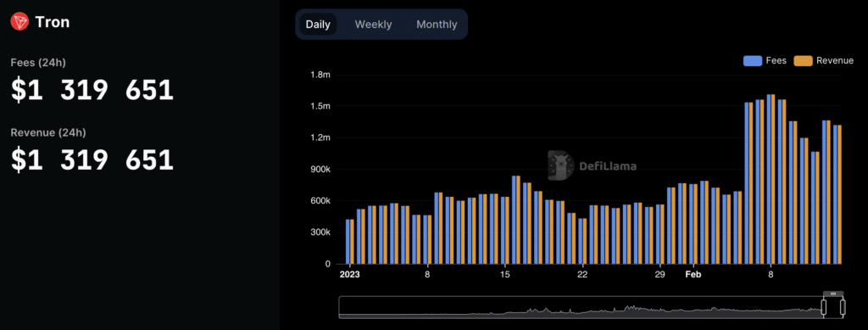Switch chart to Weekly view
This screenshot has width=868, height=330.
pos(373,25)
